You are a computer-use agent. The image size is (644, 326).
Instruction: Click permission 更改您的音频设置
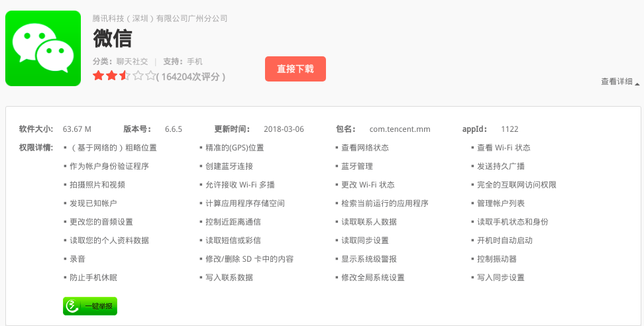click(101, 222)
